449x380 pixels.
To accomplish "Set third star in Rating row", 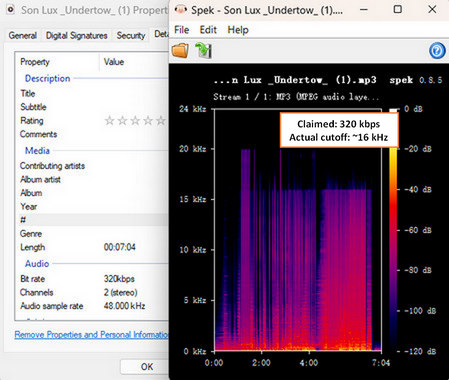I will (135, 121).
